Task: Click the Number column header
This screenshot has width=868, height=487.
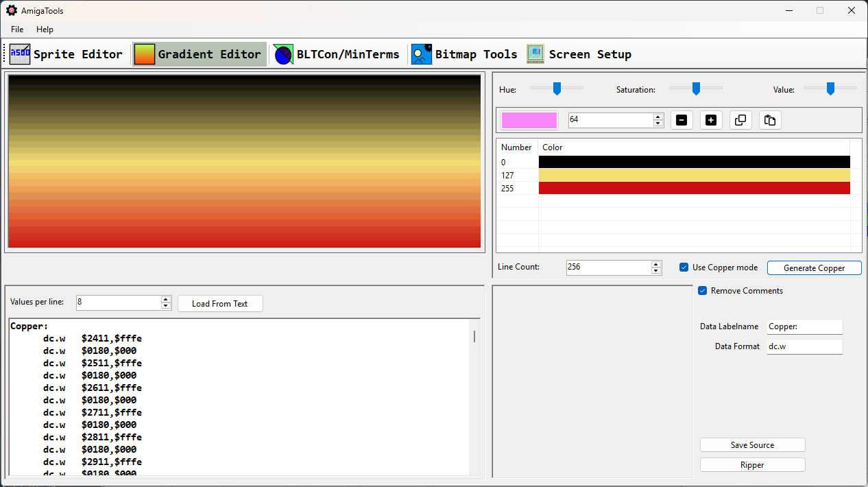Action: 517,147
